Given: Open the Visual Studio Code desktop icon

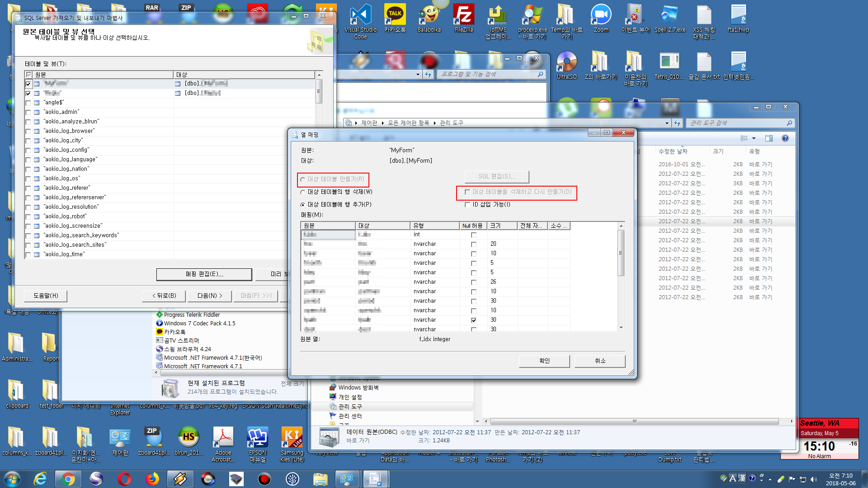Looking at the screenshot, I should (x=360, y=21).
